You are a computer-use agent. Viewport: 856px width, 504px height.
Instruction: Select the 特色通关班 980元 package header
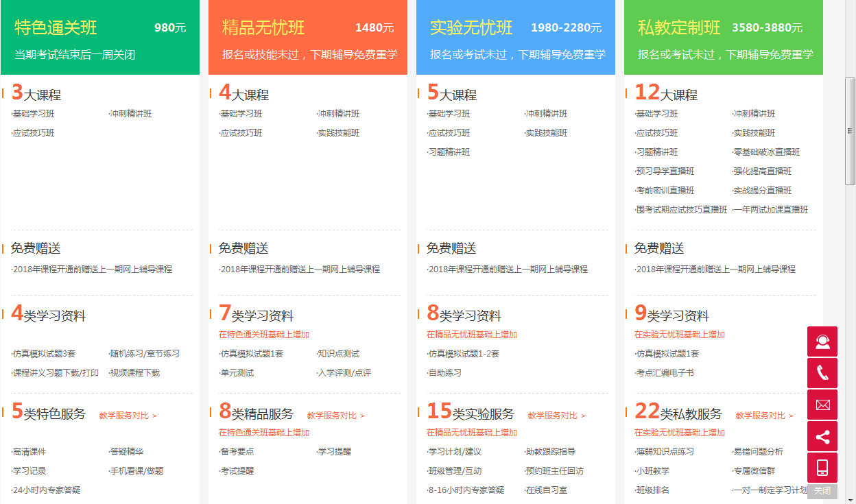point(99,37)
